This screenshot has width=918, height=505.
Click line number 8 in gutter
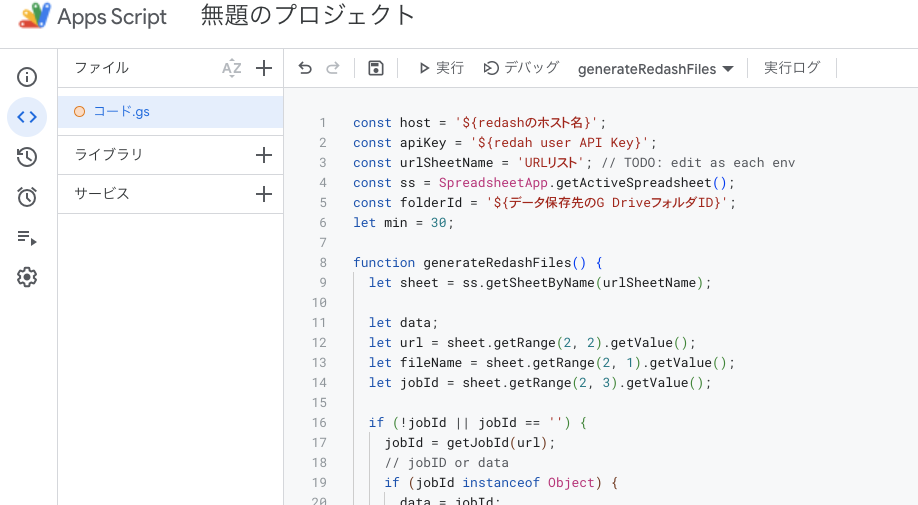click(323, 263)
